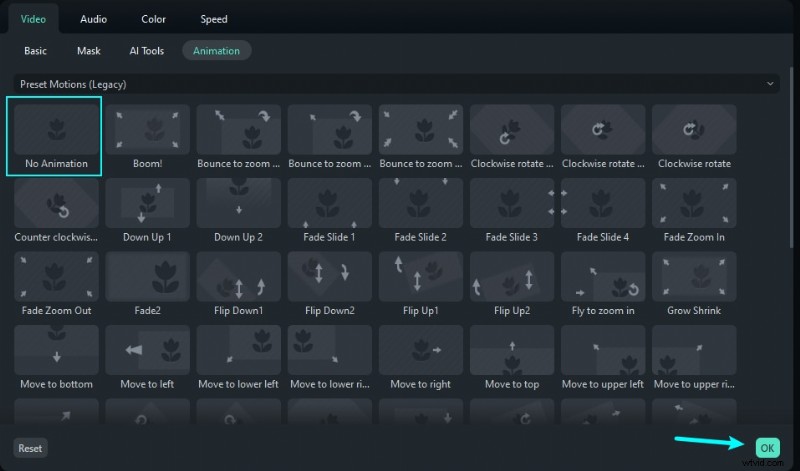Apply the Down Up 1 preset
The height and width of the screenshot is (471, 800).
[x=147, y=210]
